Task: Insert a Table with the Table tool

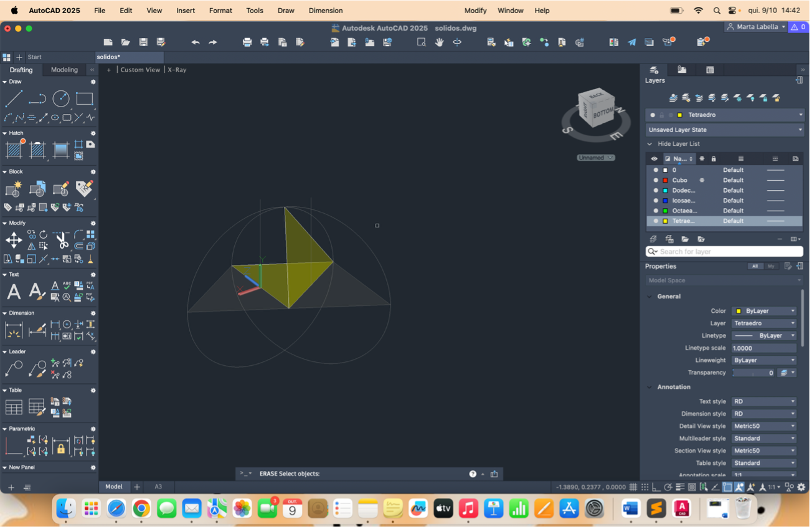Action: click(14, 407)
